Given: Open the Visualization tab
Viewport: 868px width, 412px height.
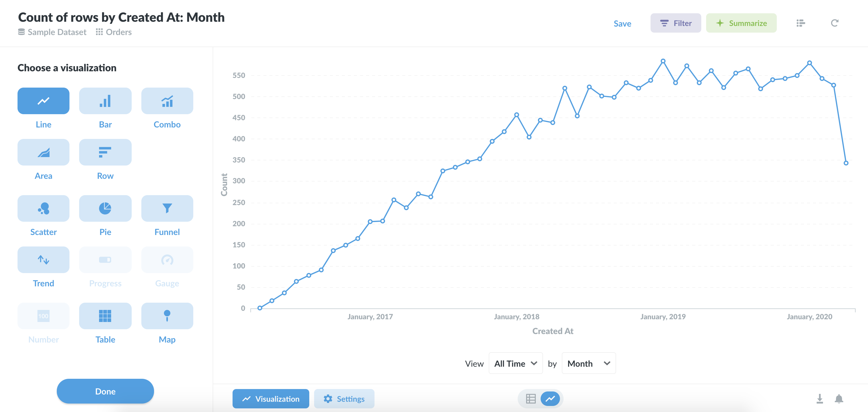Looking at the screenshot, I should [271, 398].
